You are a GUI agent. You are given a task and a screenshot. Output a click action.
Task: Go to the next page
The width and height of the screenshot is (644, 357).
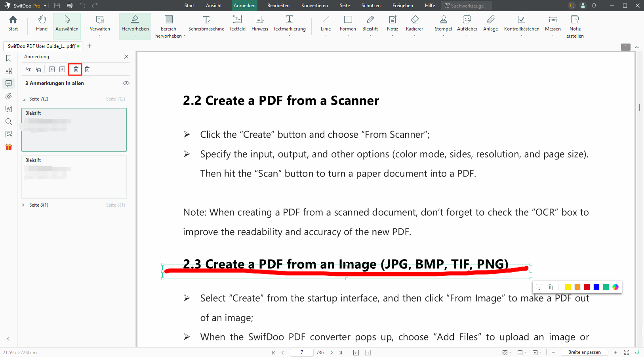click(332, 352)
